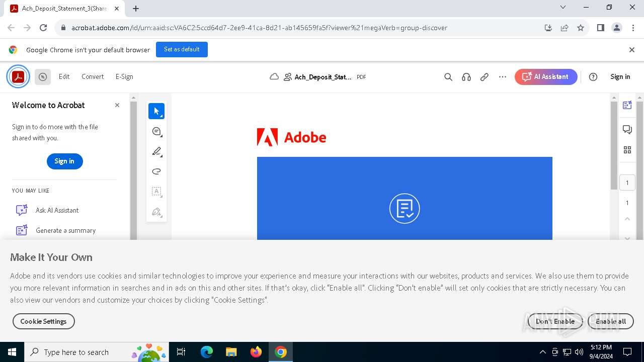Click Enable all cookies button
Image resolution: width=644 pixels, height=362 pixels.
click(x=611, y=321)
